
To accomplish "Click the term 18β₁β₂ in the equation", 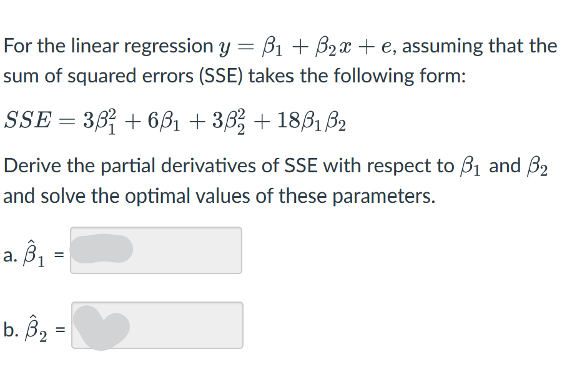I will click(308, 120).
